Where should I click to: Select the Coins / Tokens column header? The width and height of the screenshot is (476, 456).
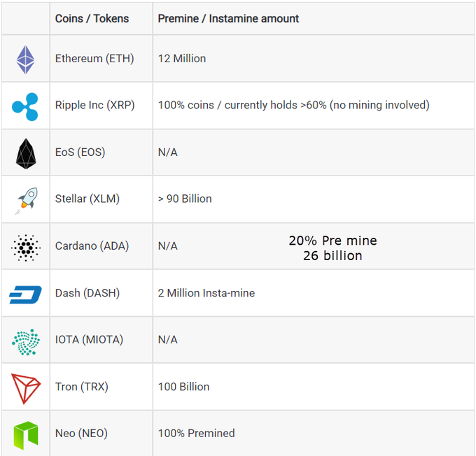92,18
